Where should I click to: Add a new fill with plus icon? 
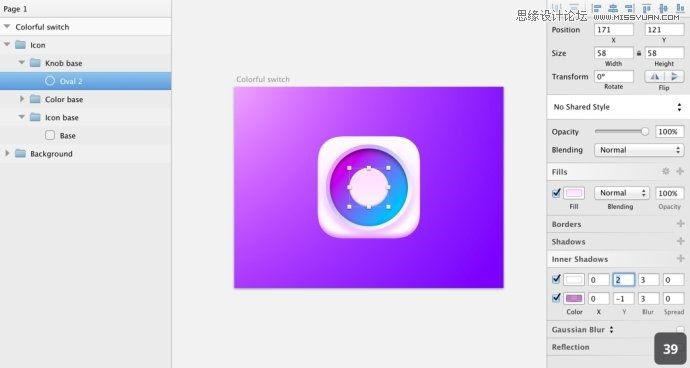tap(680, 171)
